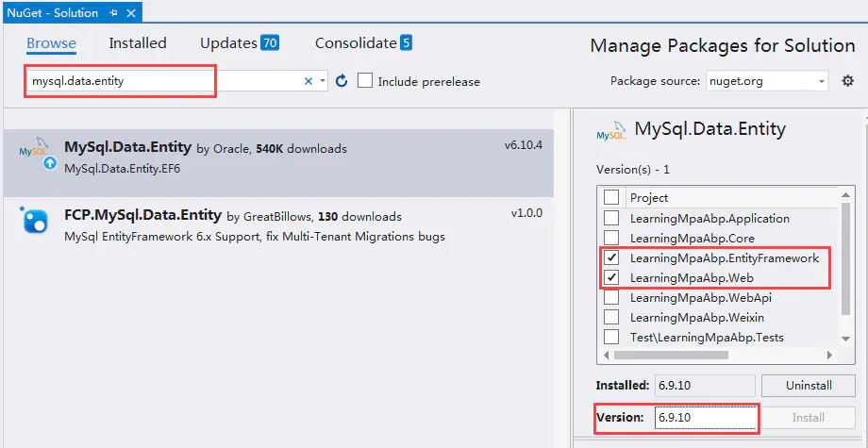This screenshot has height=448, width=868.
Task: Select FCP.MySql.Data.Entity package by GreatBillows
Action: pyautogui.click(x=278, y=225)
